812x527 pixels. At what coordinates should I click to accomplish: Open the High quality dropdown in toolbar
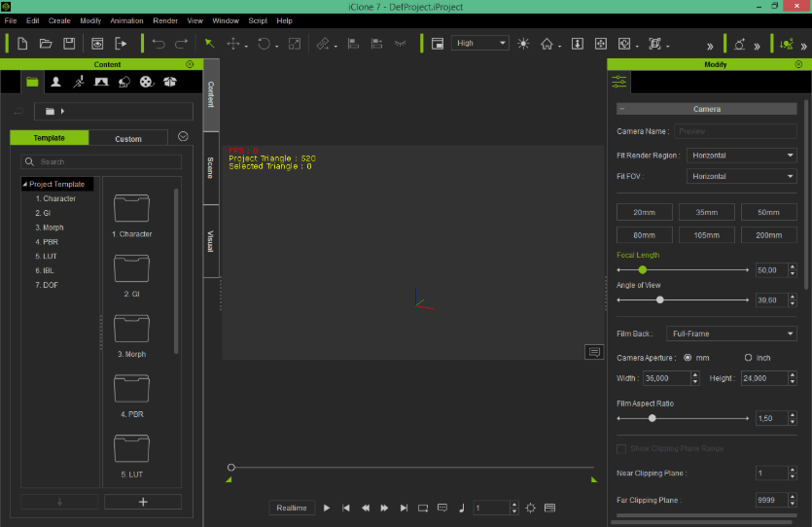coord(480,44)
